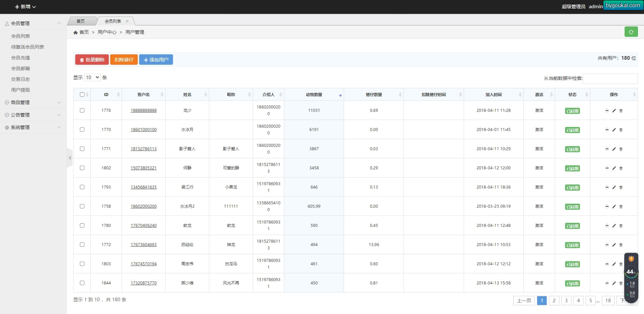Tick the select-all checkbox in table header
The height and width of the screenshot is (314, 644).
coord(82,95)
